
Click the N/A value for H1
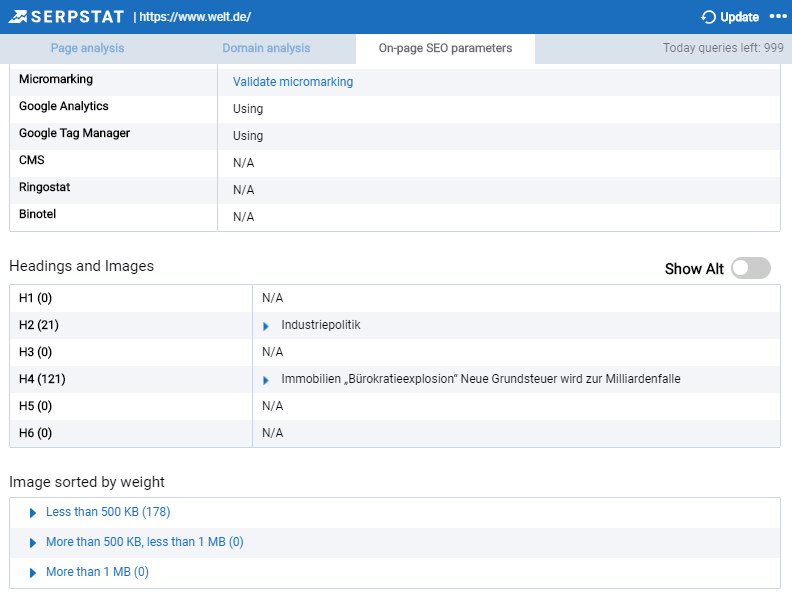[x=272, y=298]
